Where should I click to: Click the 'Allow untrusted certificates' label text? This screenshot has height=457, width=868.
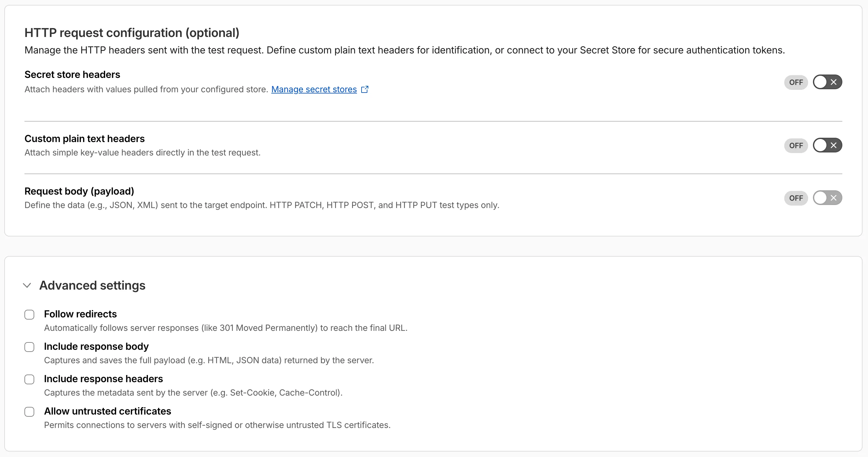[x=108, y=411]
